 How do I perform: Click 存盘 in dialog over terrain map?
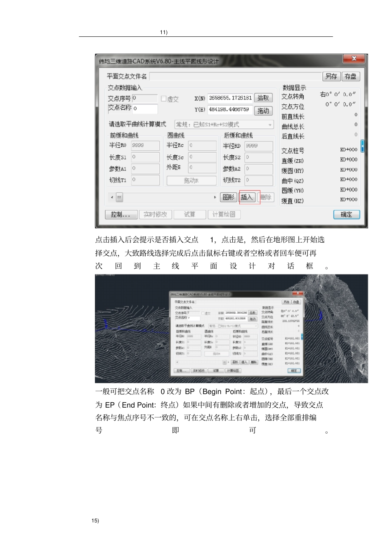(296, 302)
